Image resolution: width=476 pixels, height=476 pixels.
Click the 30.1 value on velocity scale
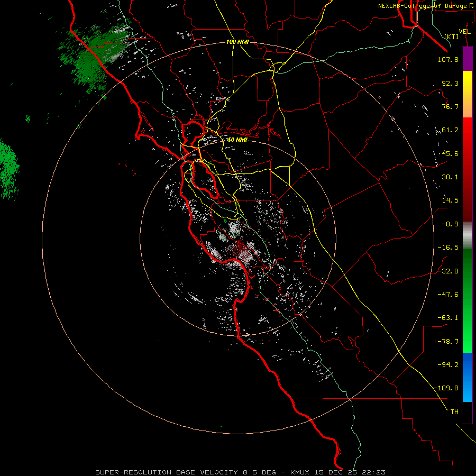[450, 177]
